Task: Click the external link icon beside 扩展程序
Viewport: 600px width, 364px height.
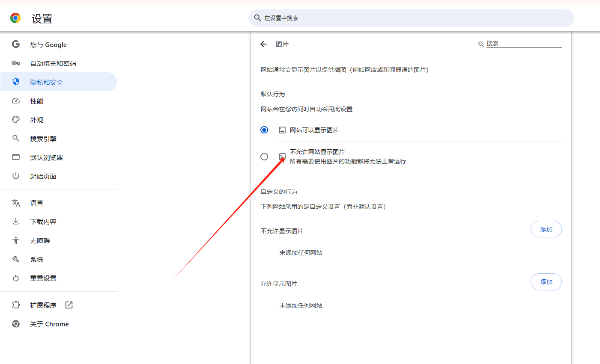Action: point(69,305)
